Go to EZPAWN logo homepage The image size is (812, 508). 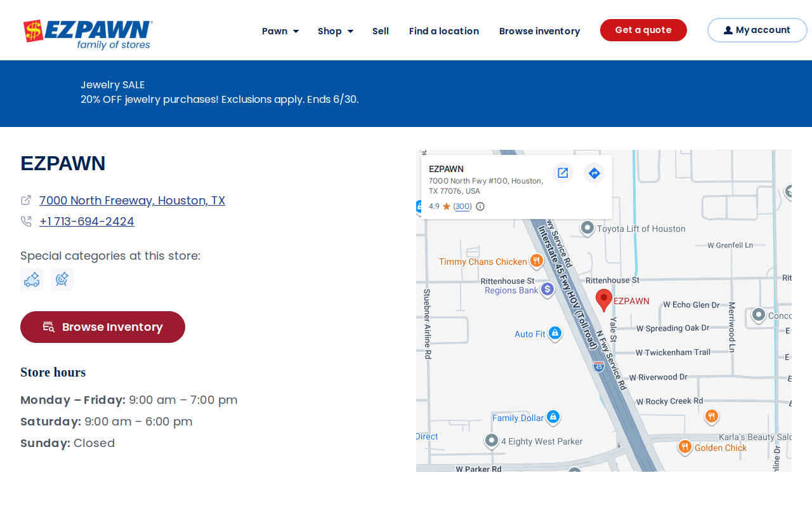pyautogui.click(x=88, y=34)
